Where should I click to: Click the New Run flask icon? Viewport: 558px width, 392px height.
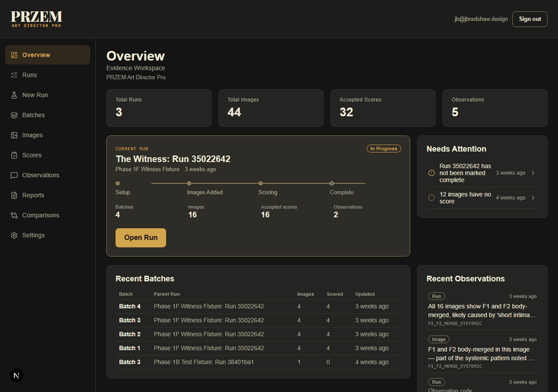point(14,95)
